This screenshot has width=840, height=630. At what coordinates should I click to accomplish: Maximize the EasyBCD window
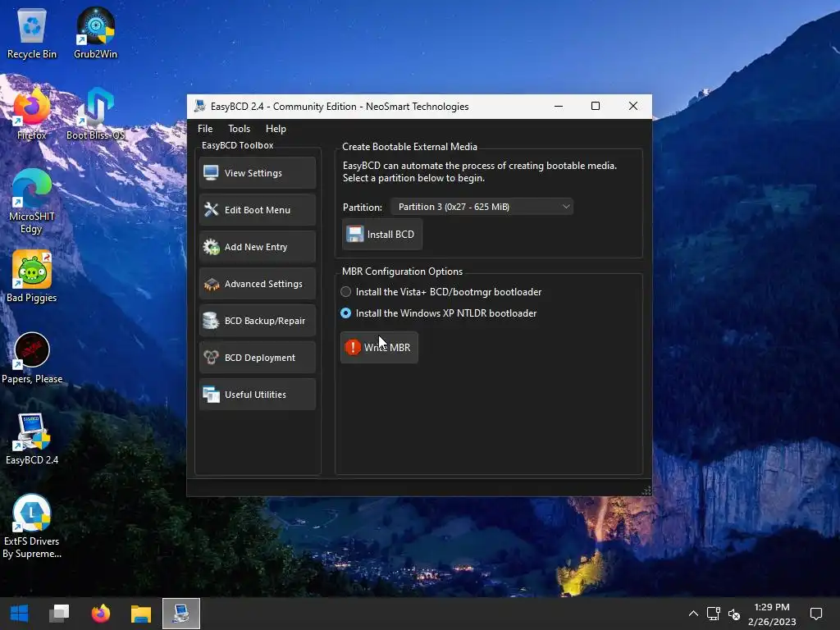coord(596,106)
